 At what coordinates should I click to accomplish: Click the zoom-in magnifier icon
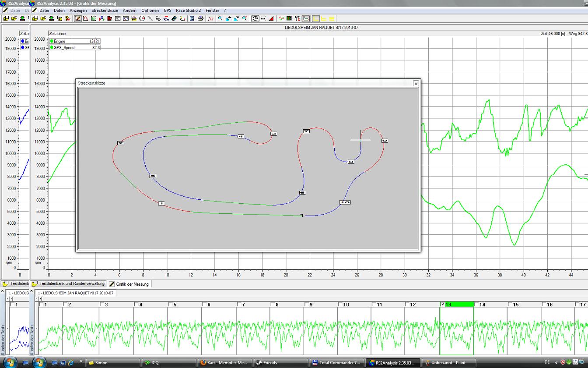[x=220, y=18]
